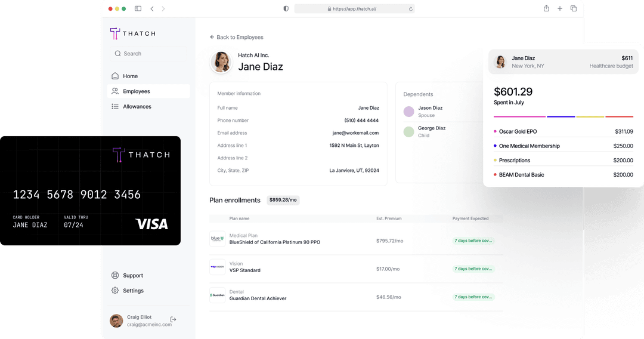The height and width of the screenshot is (339, 644).
Task: Click Jane Diaz's profile photo
Action: [221, 62]
